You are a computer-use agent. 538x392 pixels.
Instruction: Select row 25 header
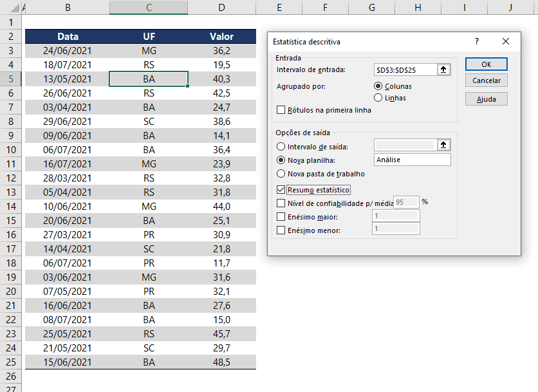point(11,362)
